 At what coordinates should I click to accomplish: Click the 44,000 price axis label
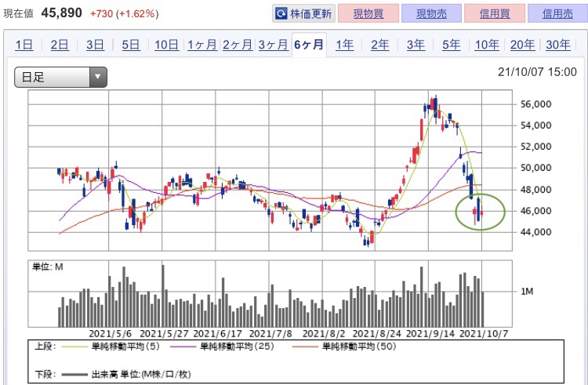click(x=536, y=232)
